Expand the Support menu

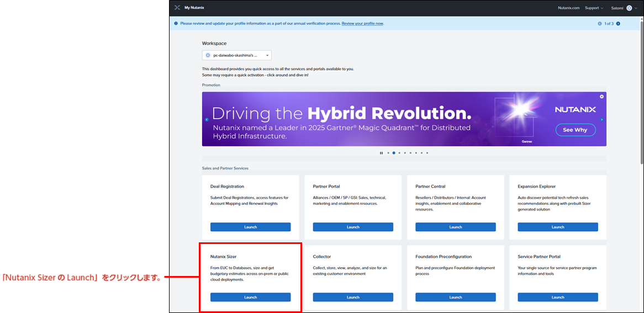click(594, 8)
